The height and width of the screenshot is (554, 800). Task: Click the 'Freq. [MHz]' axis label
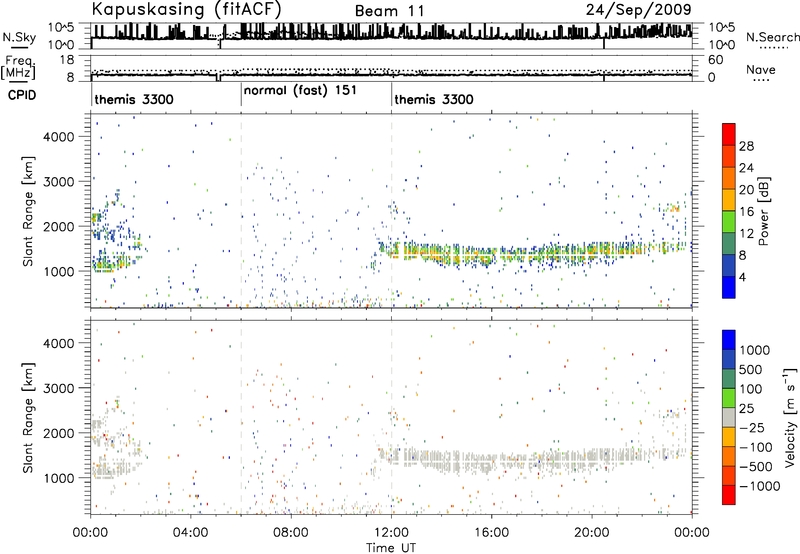pyautogui.click(x=20, y=67)
